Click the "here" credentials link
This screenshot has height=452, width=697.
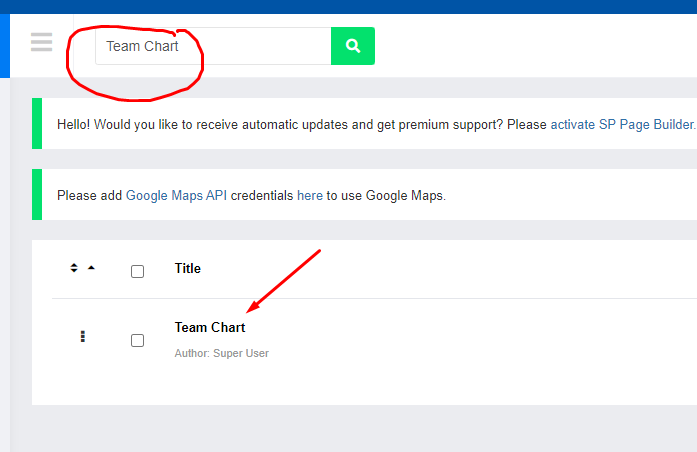(310, 196)
